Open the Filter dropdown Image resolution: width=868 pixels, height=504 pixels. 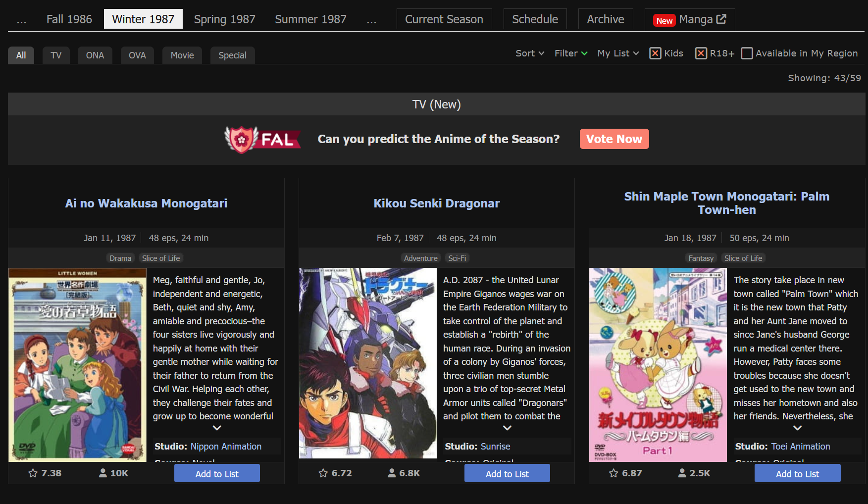[x=571, y=53]
